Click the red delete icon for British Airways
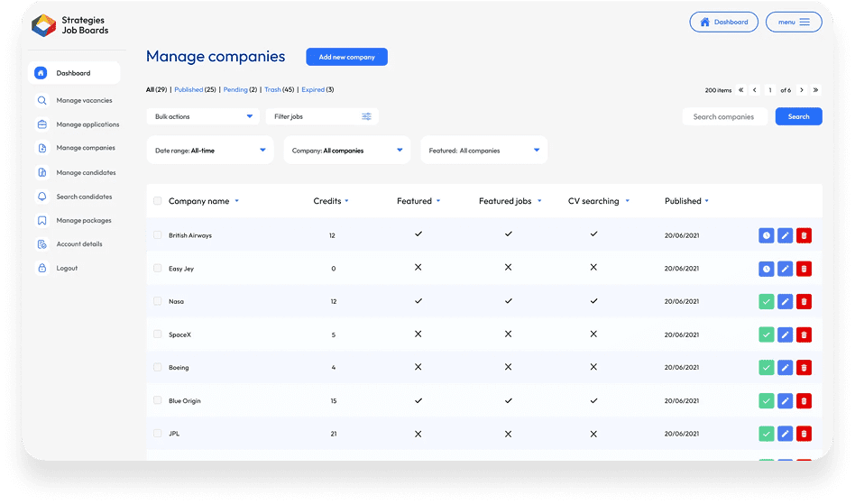The image size is (855, 504). click(x=804, y=235)
